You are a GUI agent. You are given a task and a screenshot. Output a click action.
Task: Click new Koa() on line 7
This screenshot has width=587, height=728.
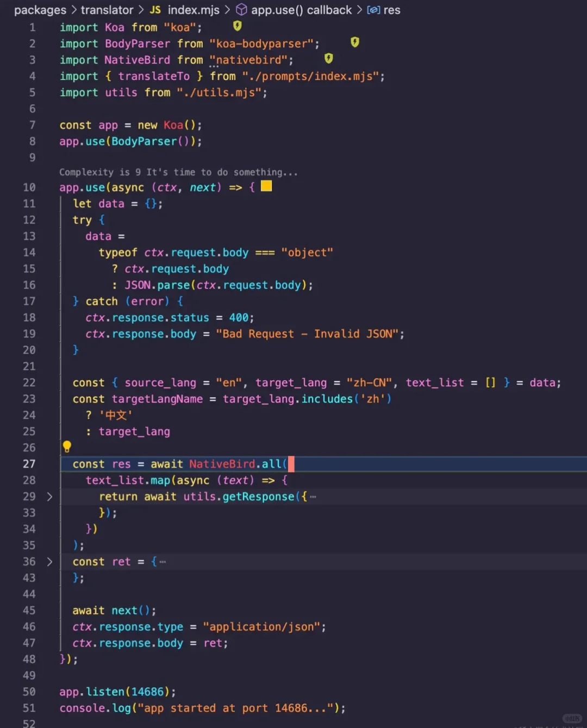point(167,125)
